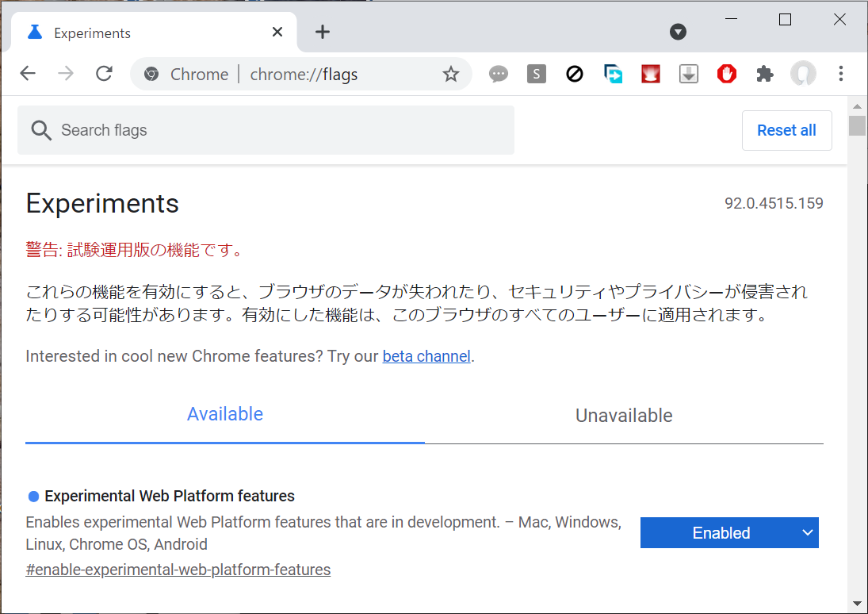Open the Enabled dropdown for Experimental Web Platform
868x614 pixels.
click(x=729, y=532)
